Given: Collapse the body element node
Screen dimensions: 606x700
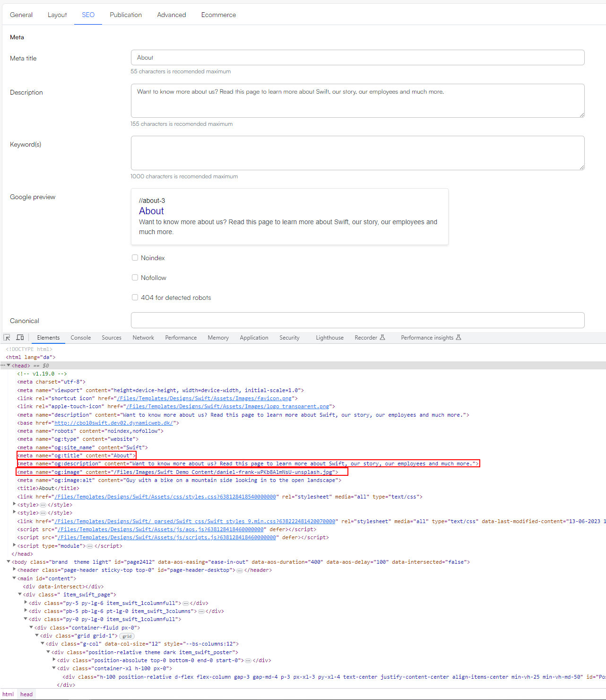Looking at the screenshot, I should point(9,562).
